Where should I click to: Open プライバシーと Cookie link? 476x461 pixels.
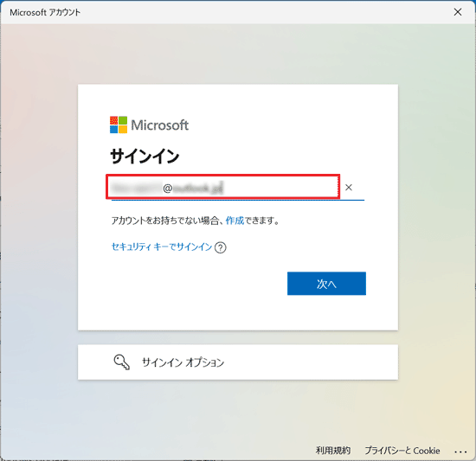[402, 451]
